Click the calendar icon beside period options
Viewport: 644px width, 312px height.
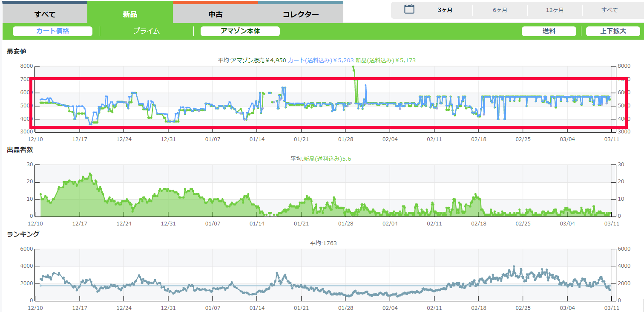[409, 9]
